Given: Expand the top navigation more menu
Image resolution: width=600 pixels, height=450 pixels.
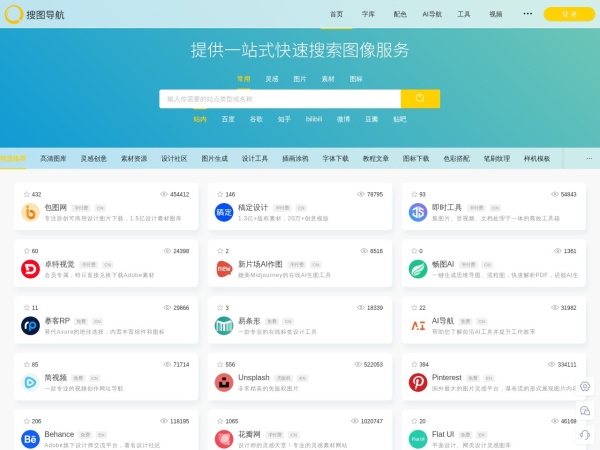Looking at the screenshot, I should click(x=528, y=14).
